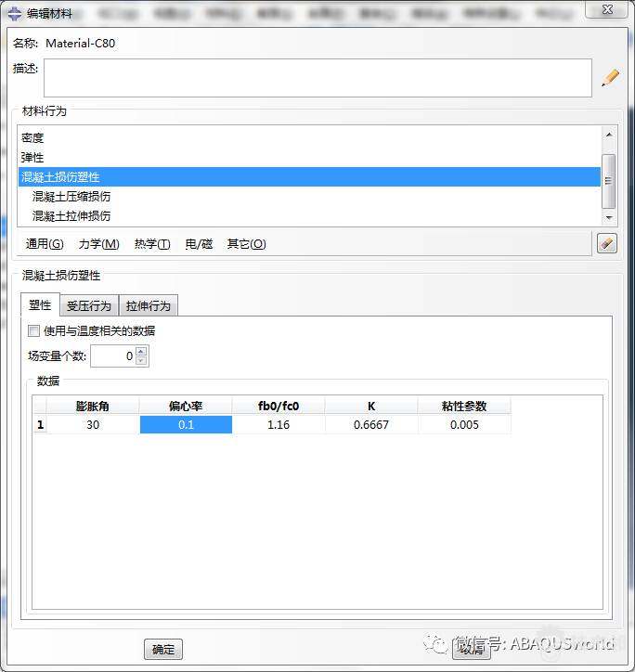635x672 pixels.
Task: Click the Abaqus icon in title bar
Action: coord(14,13)
